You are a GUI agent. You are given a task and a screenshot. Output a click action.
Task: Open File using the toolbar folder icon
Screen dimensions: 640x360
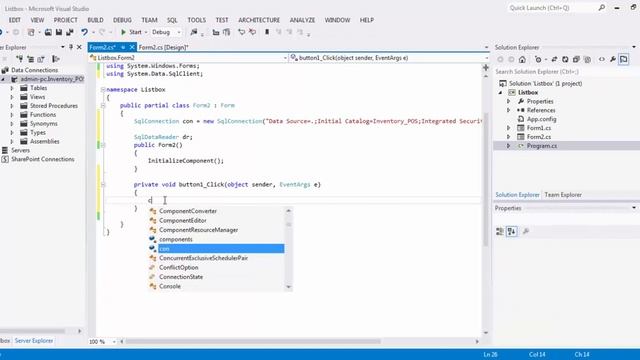pos(48,32)
